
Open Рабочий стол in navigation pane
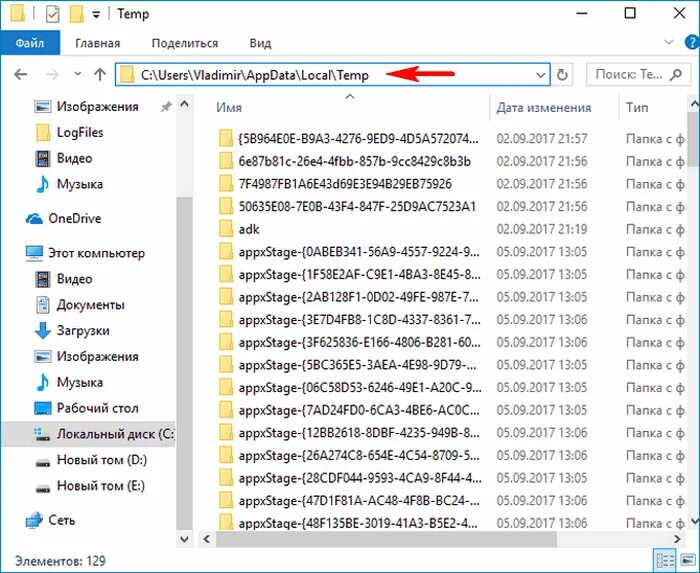tap(86, 408)
